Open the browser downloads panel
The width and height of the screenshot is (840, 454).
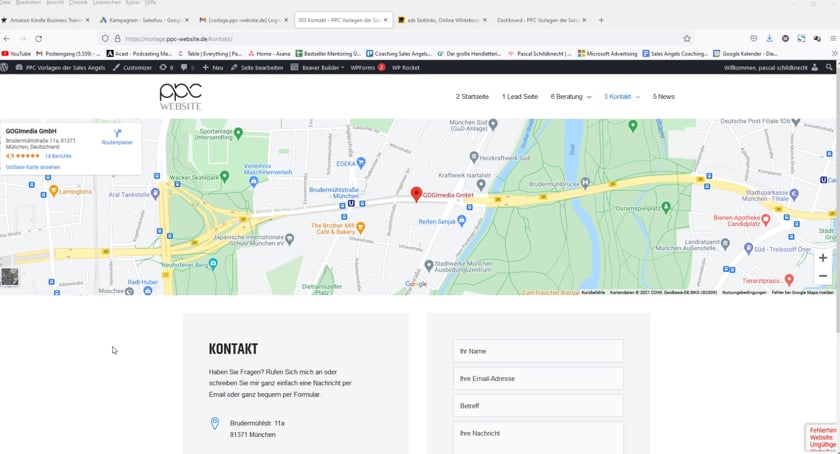769,39
